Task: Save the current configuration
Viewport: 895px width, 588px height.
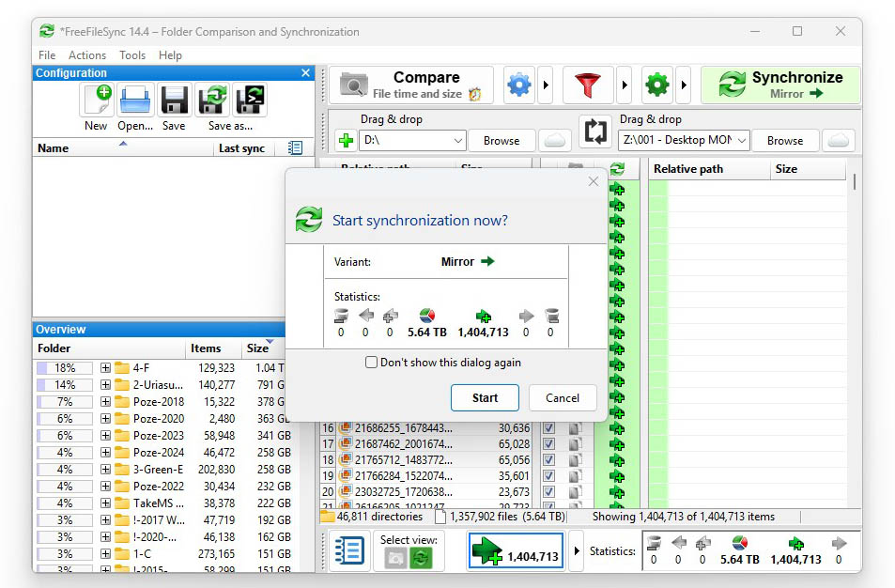Action: click(174, 101)
